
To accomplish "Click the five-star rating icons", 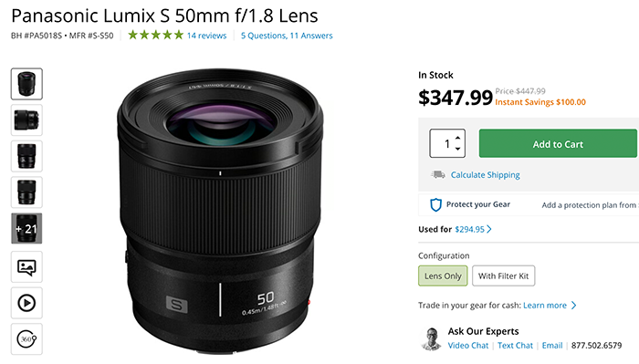I will click(156, 35).
